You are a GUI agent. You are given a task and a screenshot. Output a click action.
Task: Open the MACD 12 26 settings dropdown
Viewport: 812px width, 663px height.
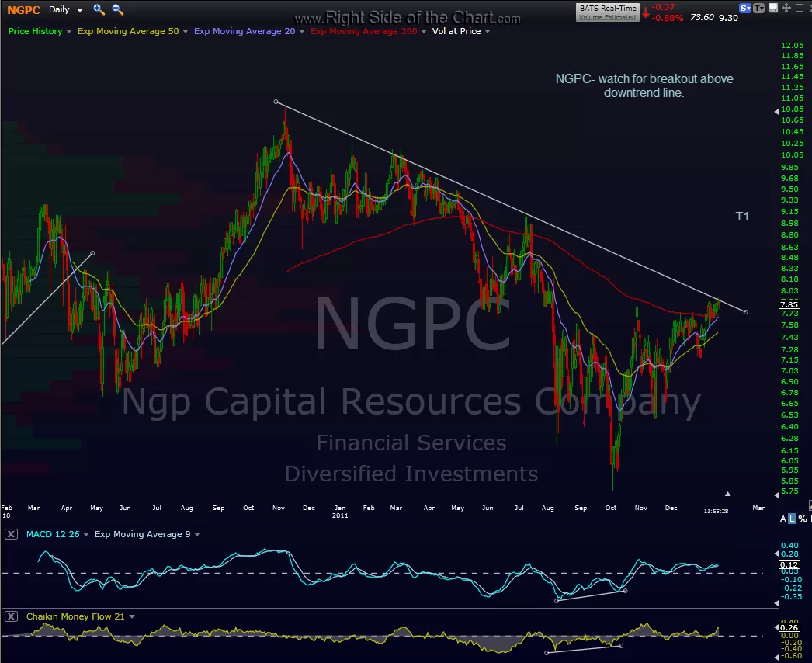tap(86, 535)
